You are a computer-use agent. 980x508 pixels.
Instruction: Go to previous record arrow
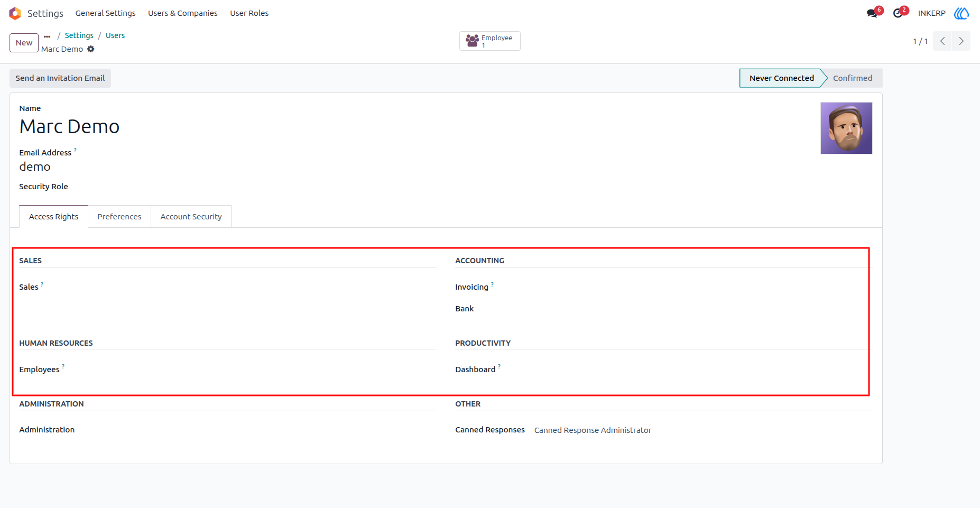[x=942, y=41]
